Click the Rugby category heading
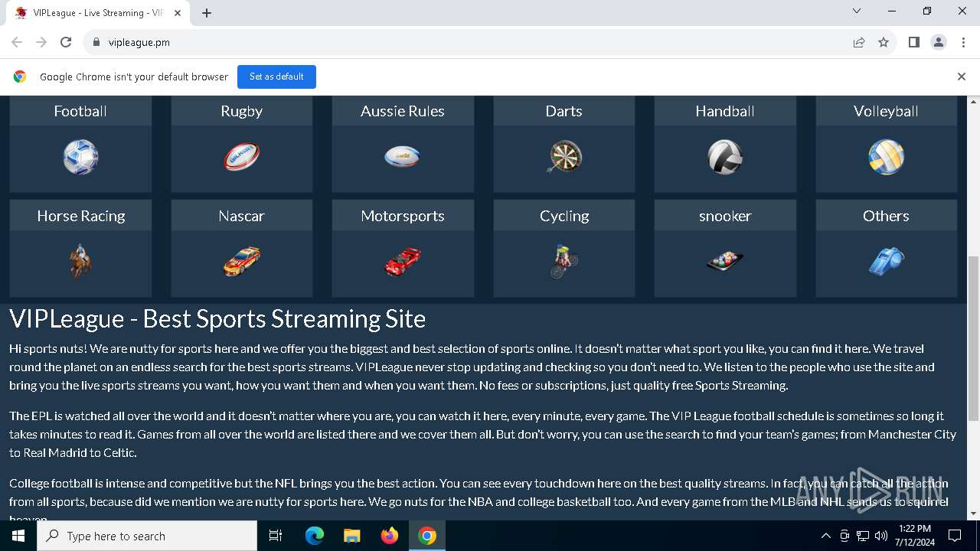The image size is (980, 551). click(242, 111)
